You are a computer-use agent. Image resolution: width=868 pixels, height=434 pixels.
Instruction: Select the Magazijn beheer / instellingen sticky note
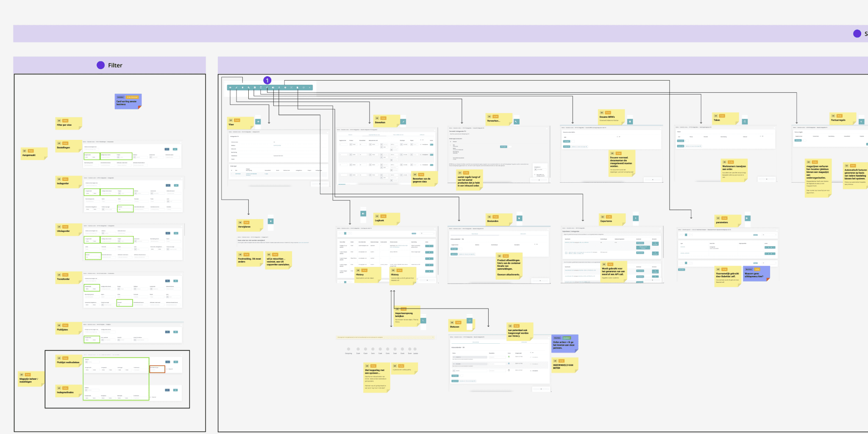(x=31, y=379)
